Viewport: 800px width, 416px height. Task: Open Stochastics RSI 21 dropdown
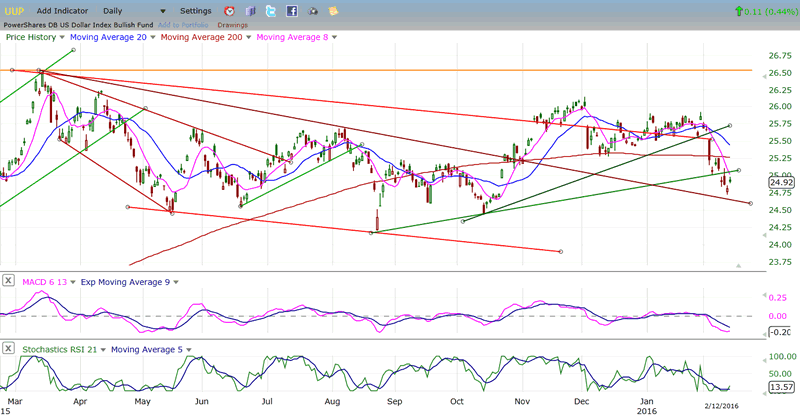pyautogui.click(x=102, y=348)
